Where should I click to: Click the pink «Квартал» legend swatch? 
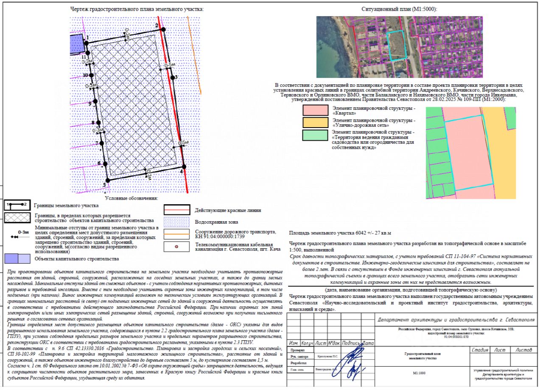315,110
